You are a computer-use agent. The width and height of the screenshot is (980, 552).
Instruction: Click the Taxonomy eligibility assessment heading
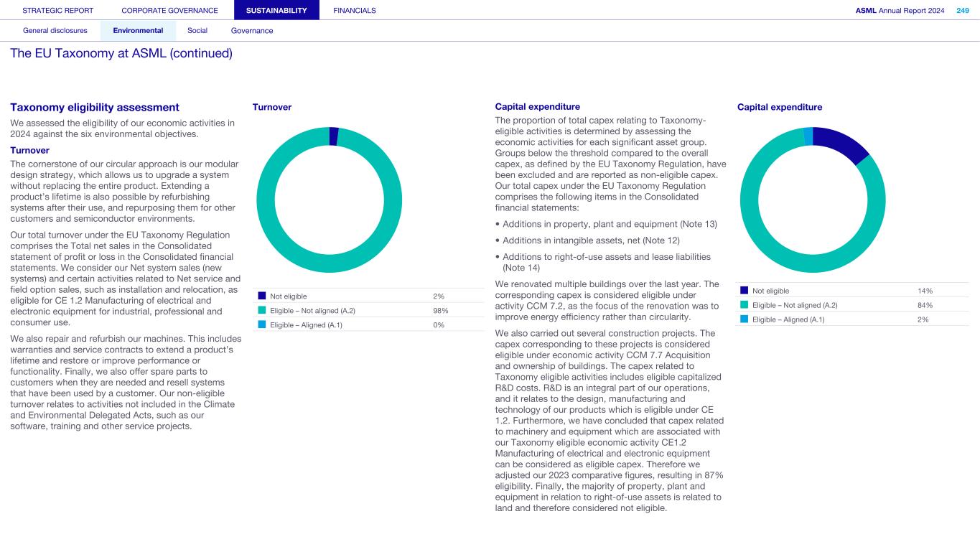click(x=95, y=108)
